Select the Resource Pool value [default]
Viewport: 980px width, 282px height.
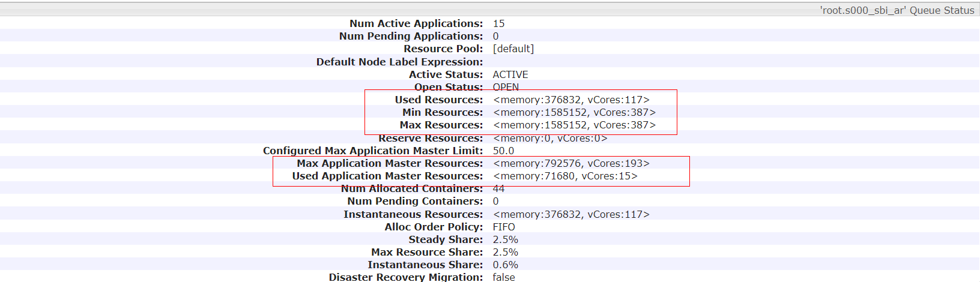click(x=513, y=49)
